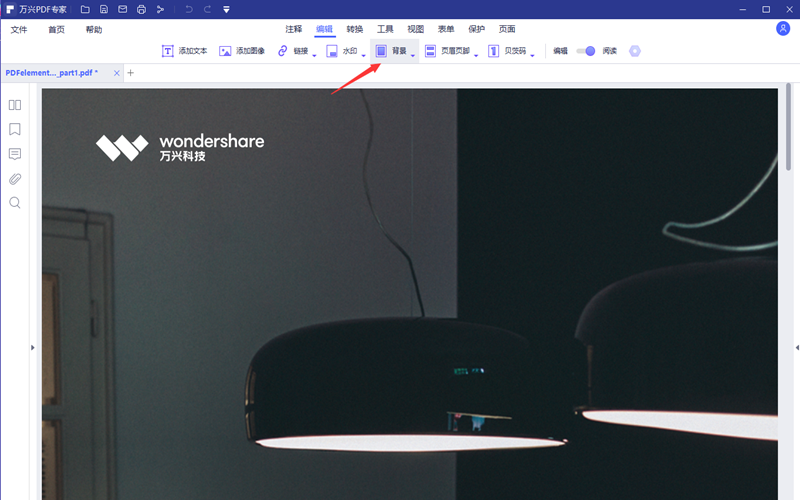Expand the 页眉页脚 dropdown arrow
This screenshot has height=500, width=800.
pos(476,54)
